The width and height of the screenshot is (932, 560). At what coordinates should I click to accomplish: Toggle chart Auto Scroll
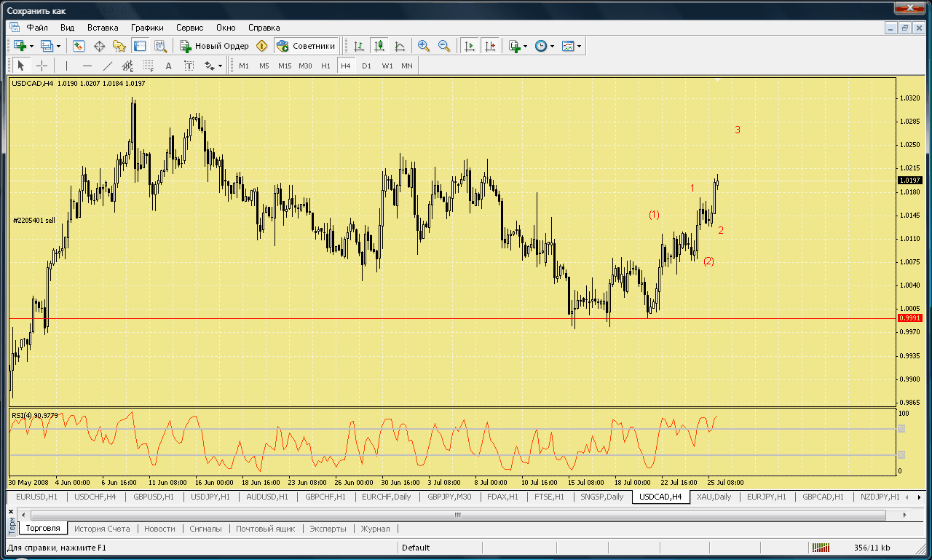tap(470, 46)
